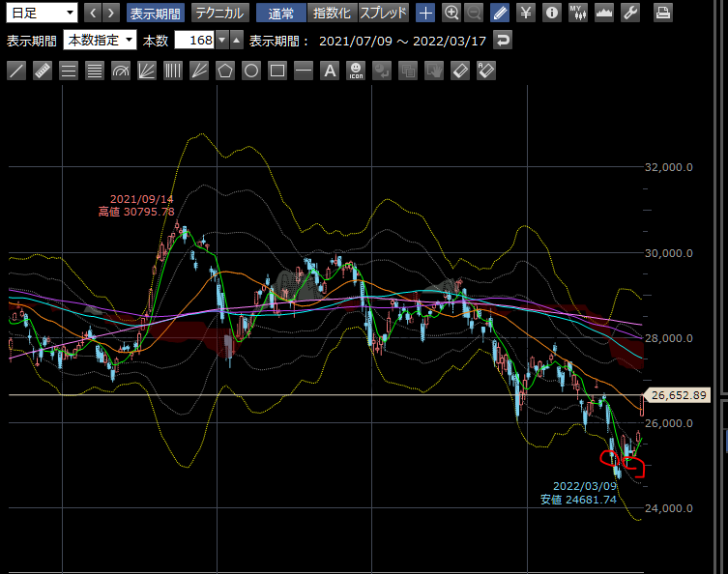The width and height of the screenshot is (728, 574).
Task: Switch to the 表示期間 tab
Action: coord(155,13)
